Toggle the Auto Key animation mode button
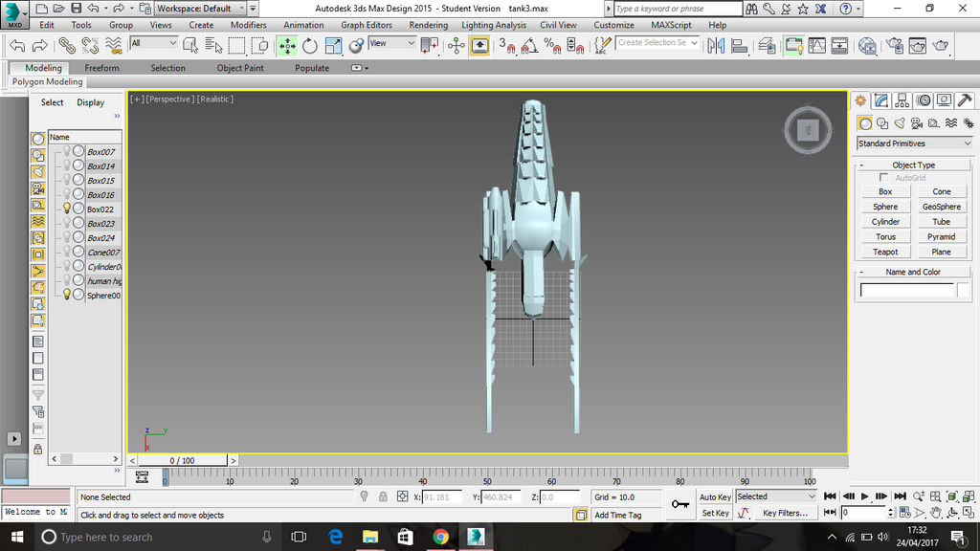 (715, 496)
